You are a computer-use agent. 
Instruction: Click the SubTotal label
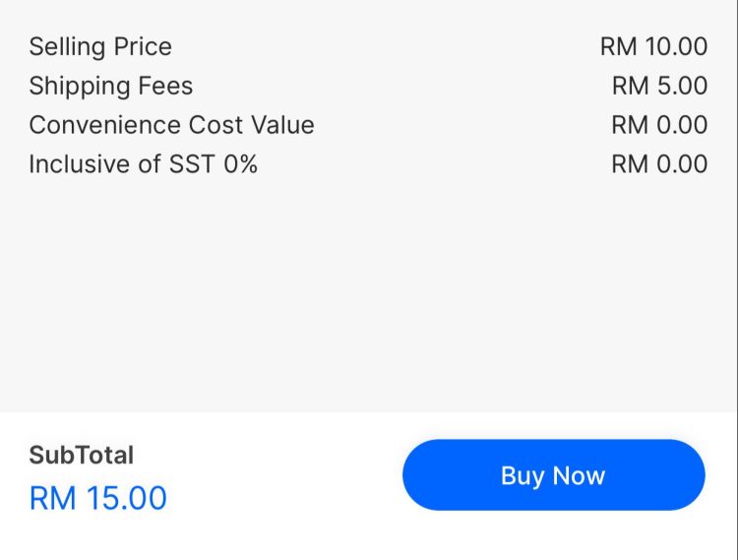coord(81,455)
